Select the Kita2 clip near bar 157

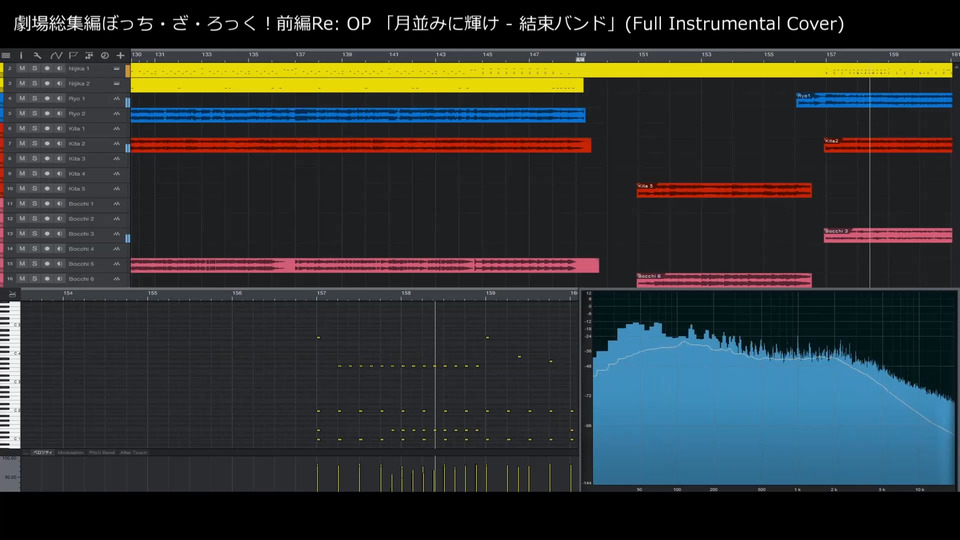[x=888, y=145]
